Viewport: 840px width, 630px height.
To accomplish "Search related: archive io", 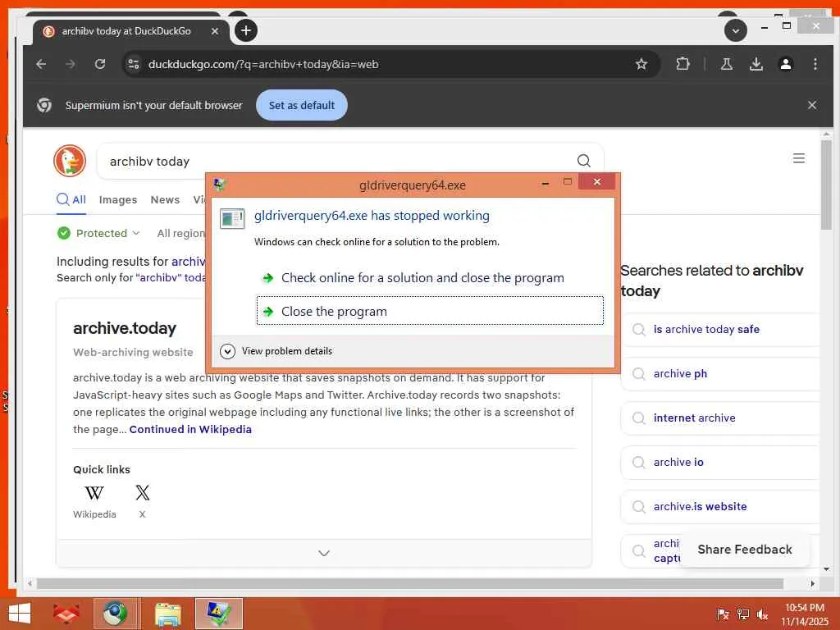I will [720, 463].
